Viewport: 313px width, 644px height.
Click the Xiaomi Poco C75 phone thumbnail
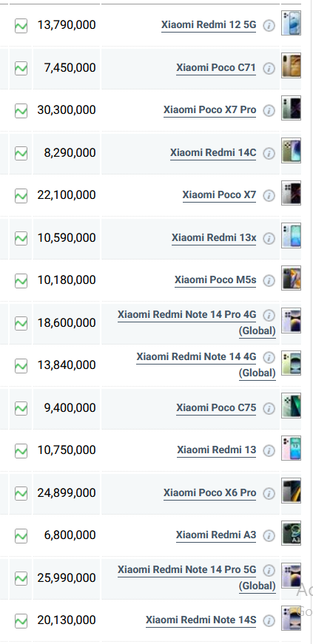coord(292,405)
